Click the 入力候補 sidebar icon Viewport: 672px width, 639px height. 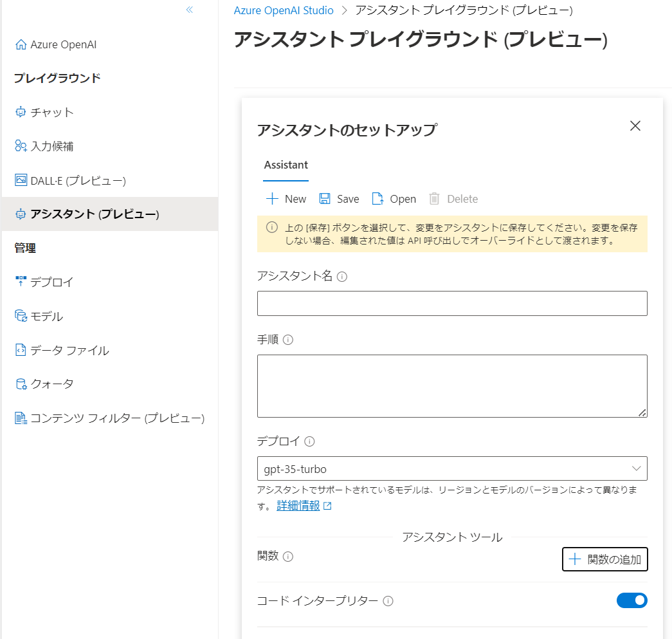click(21, 146)
